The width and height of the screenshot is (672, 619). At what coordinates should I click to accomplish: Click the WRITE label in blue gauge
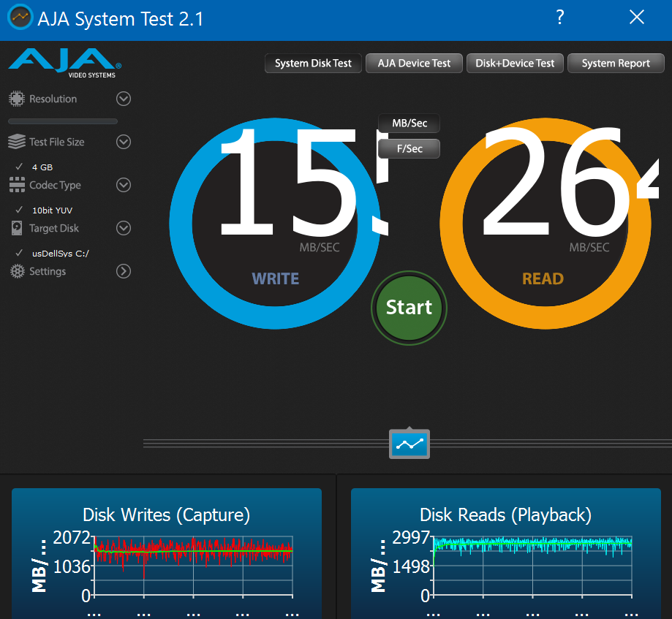275,279
